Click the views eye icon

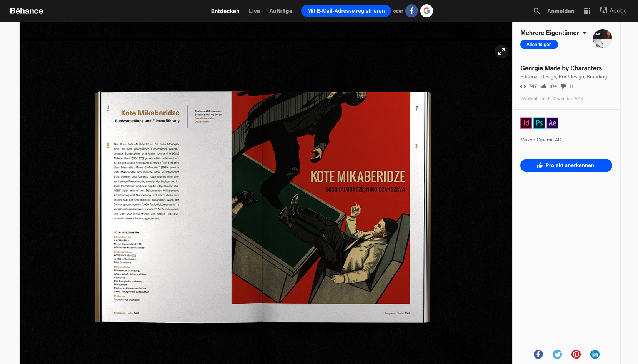[523, 86]
